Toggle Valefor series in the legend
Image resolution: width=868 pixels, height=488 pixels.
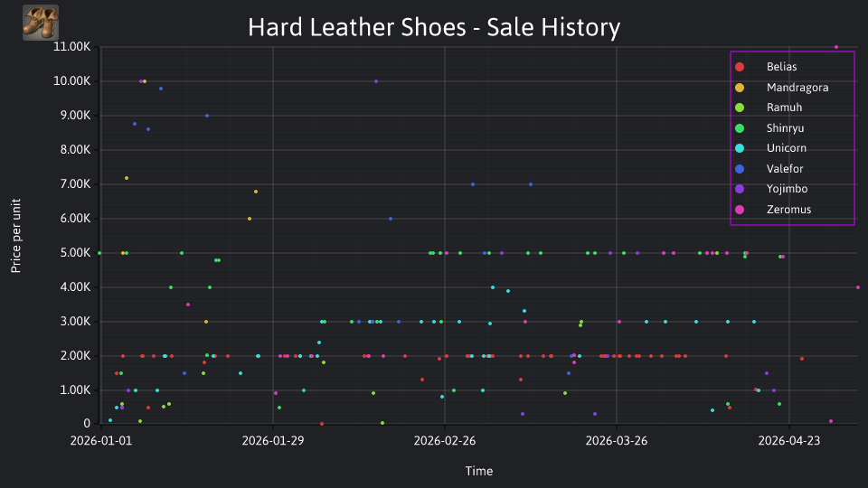click(785, 169)
